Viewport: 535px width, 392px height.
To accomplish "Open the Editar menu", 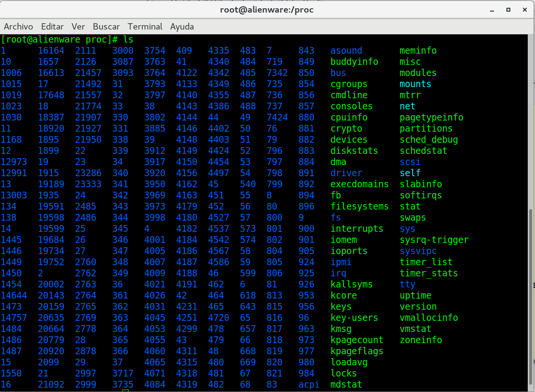I will 52,27.
